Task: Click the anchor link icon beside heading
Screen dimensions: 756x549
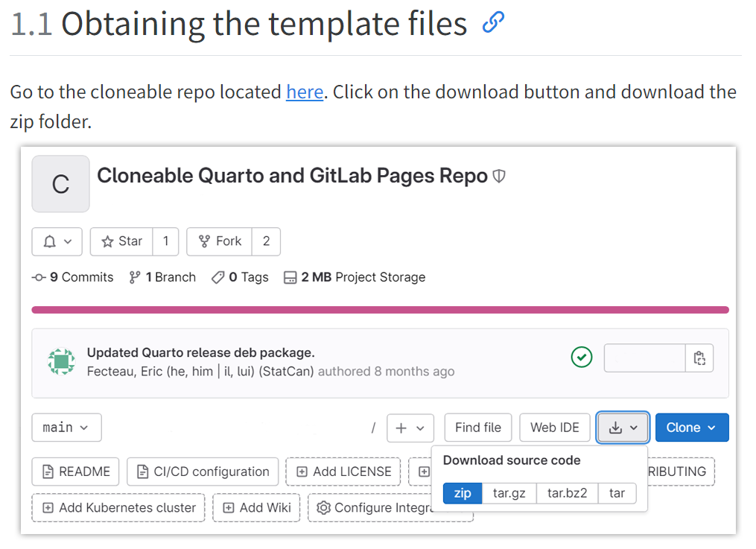Action: (493, 24)
